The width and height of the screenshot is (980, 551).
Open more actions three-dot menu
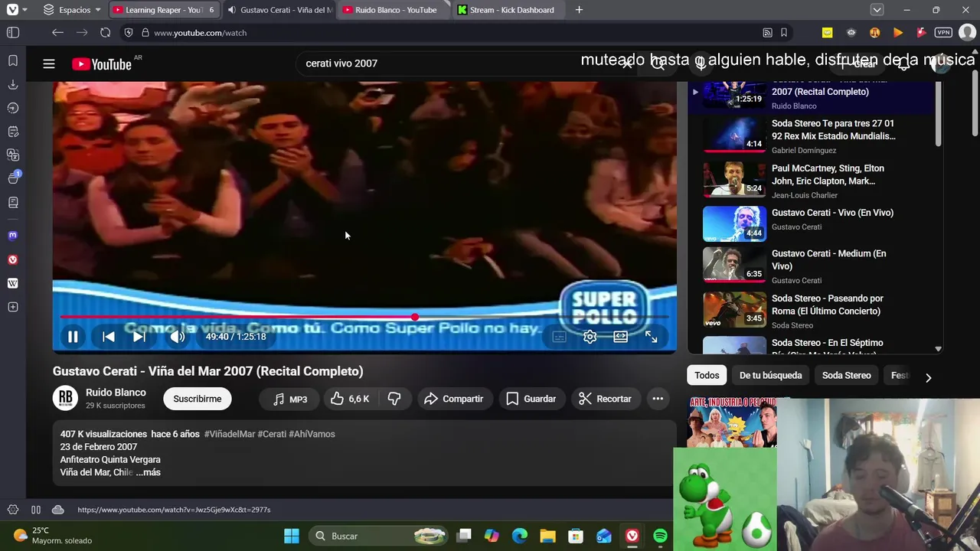tap(658, 399)
